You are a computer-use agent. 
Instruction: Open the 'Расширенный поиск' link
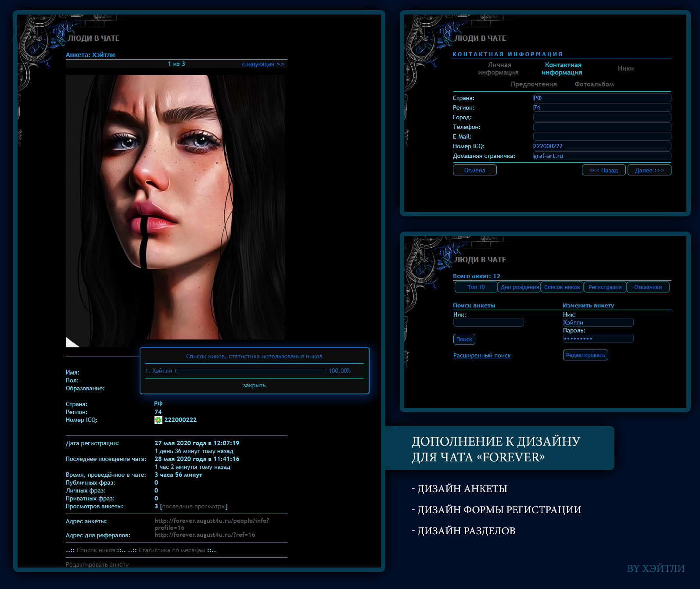pos(482,356)
